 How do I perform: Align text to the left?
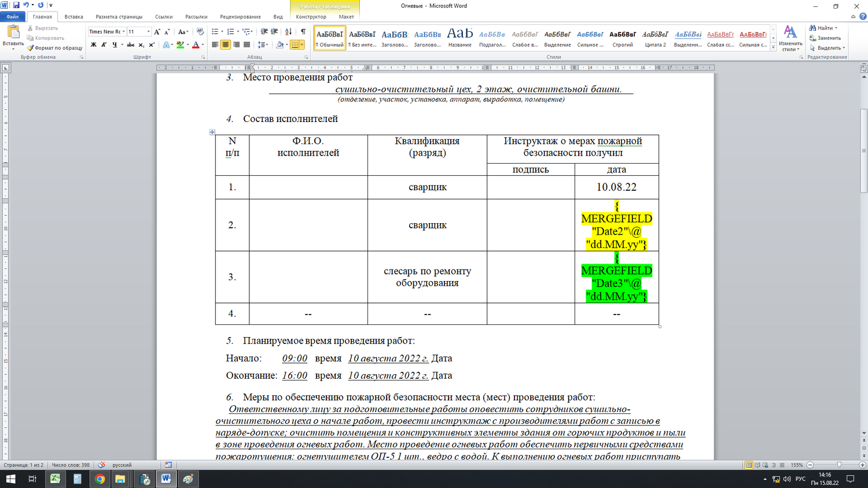tap(215, 45)
